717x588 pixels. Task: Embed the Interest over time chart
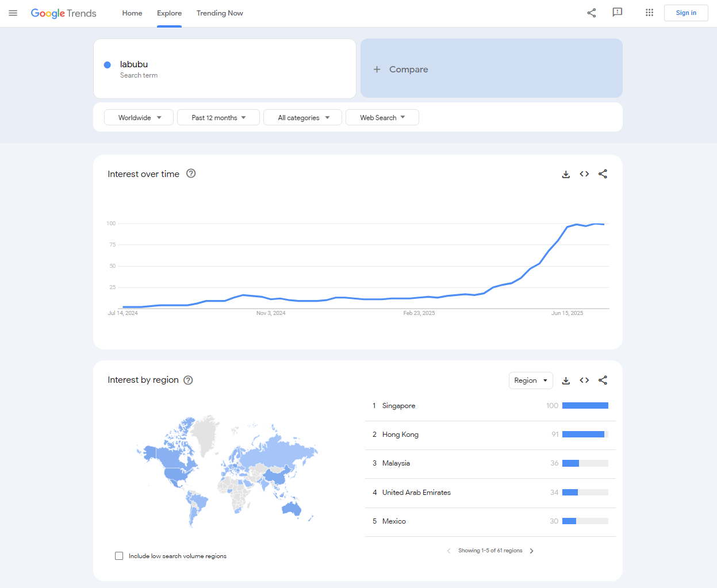tap(584, 174)
